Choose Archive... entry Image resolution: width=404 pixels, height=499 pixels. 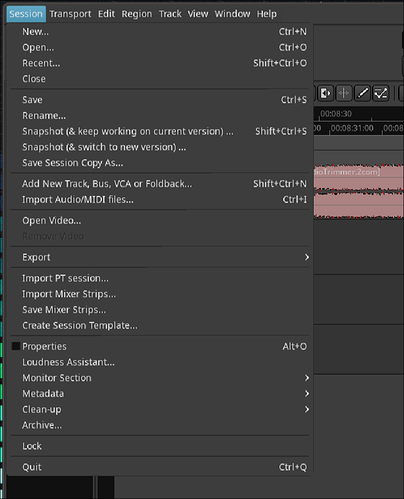[x=160, y=425]
